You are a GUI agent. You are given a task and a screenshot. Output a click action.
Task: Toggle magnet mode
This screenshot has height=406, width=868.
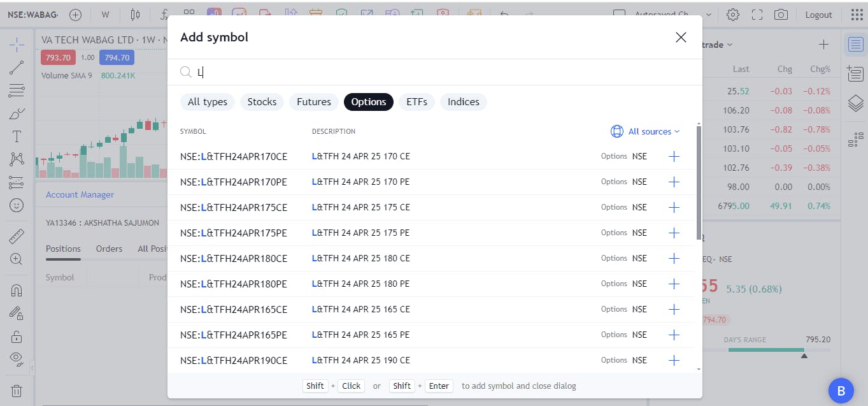pos(17,290)
